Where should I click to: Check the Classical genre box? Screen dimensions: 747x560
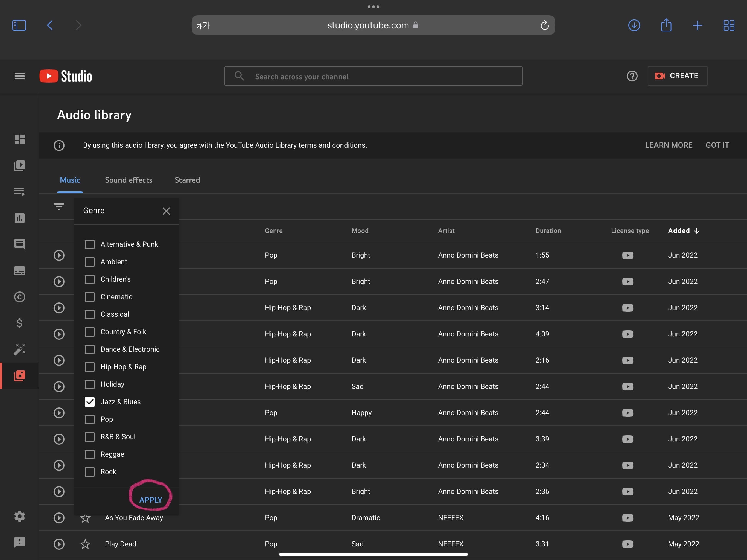click(89, 314)
